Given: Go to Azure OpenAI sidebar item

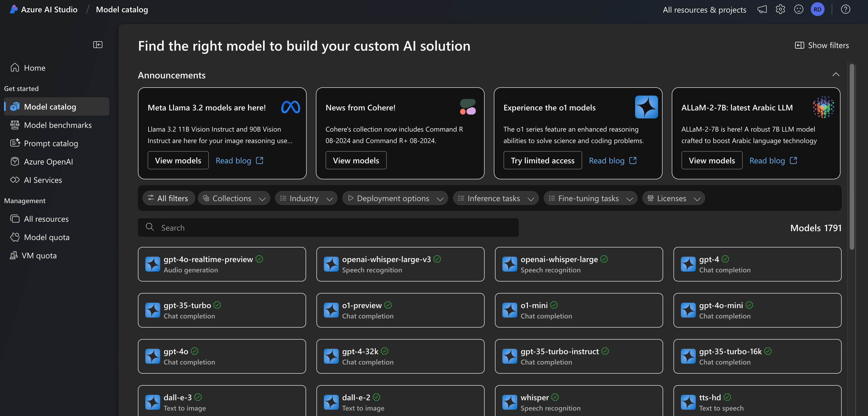Looking at the screenshot, I should [48, 162].
